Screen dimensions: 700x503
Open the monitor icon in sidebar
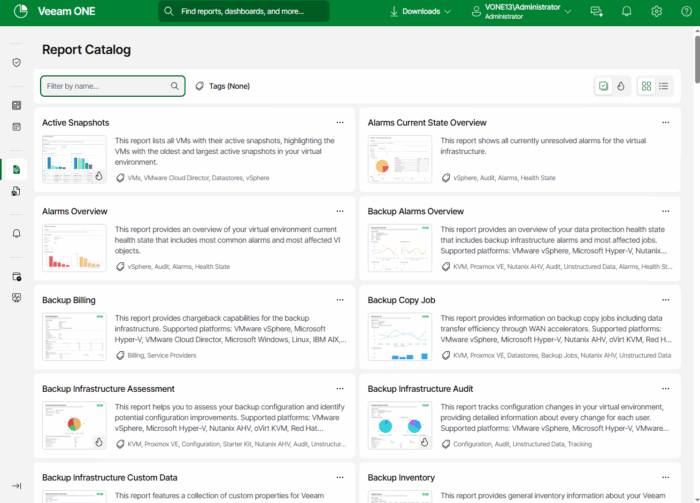17,298
